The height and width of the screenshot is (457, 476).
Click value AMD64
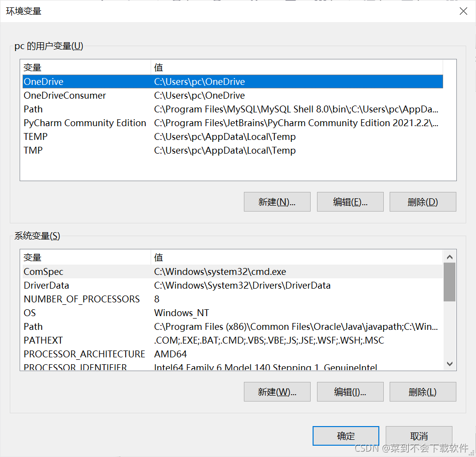pos(170,354)
